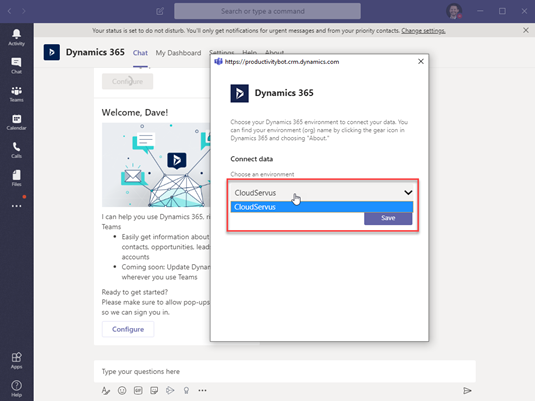535x401 pixels.
Task: Open Calls in the left sidebar
Action: (x=16, y=150)
